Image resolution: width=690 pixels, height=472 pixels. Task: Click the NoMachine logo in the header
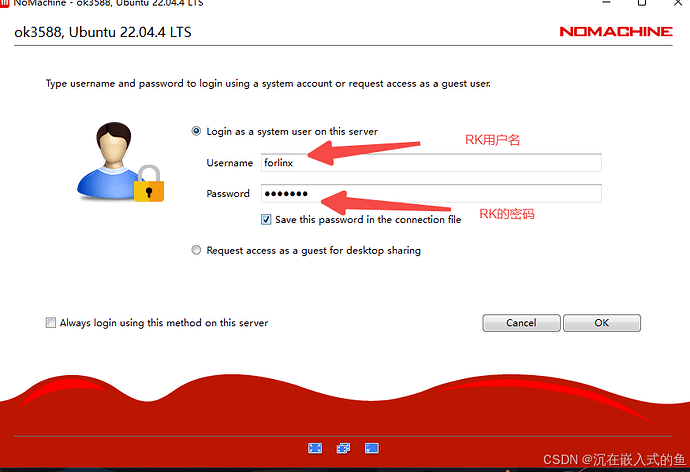616,32
